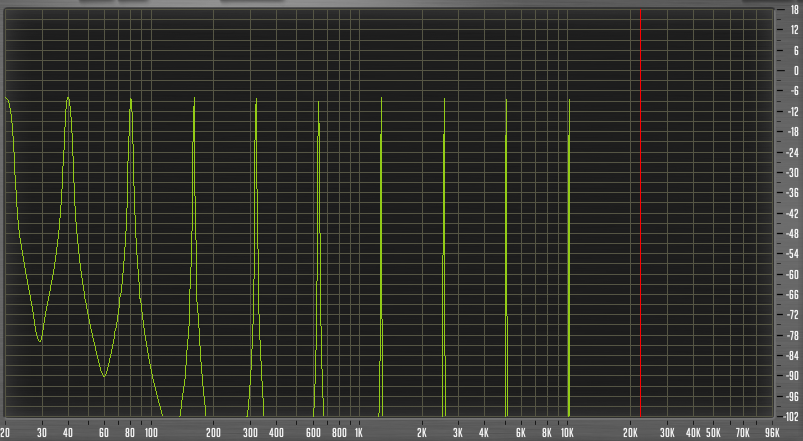Click the "30K" frequency axis label
The height and width of the screenshot is (441, 803).
pos(667,433)
